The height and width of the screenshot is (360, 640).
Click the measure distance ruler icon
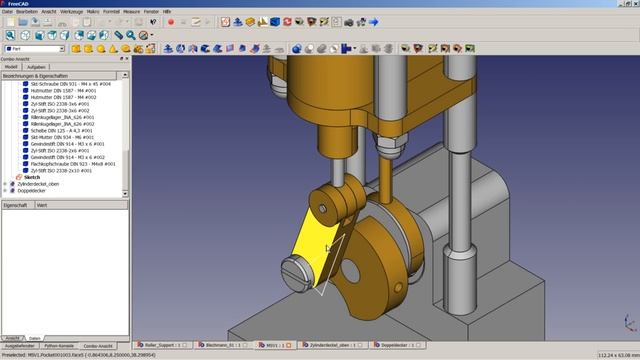pyautogui.click(x=118, y=36)
